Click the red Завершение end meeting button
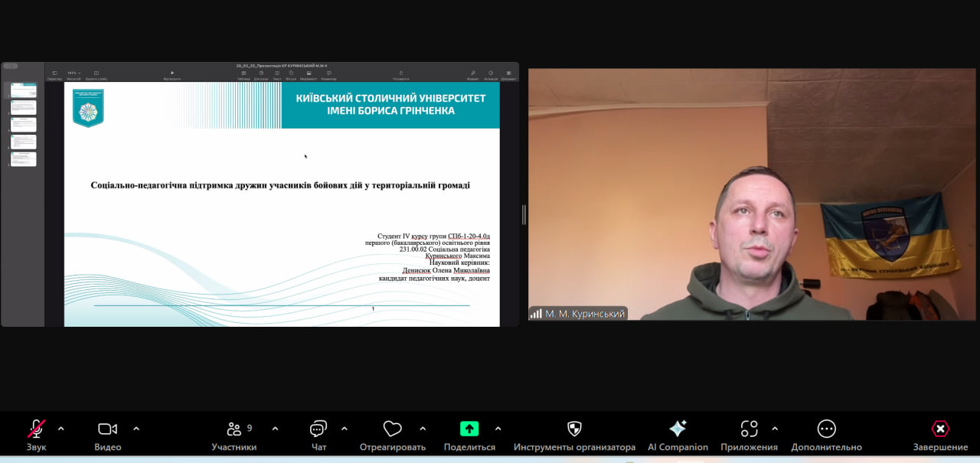This screenshot has width=980, height=463. click(940, 429)
